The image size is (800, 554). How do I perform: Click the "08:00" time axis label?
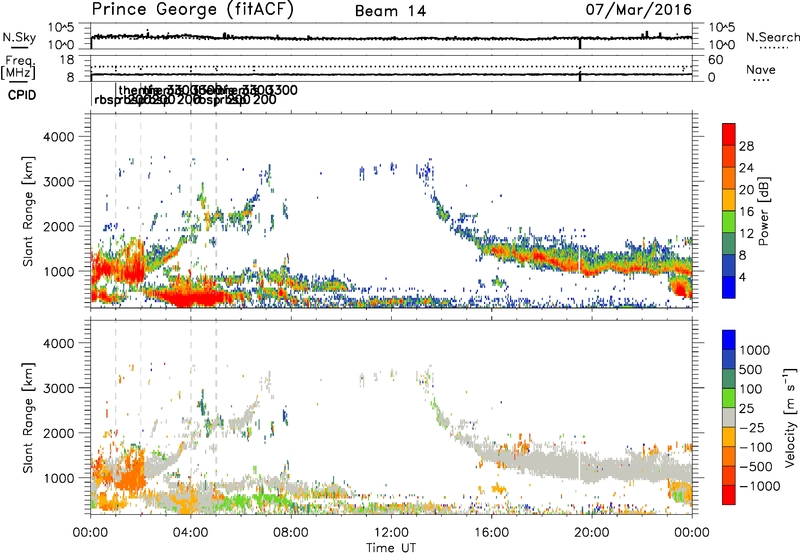tap(291, 533)
